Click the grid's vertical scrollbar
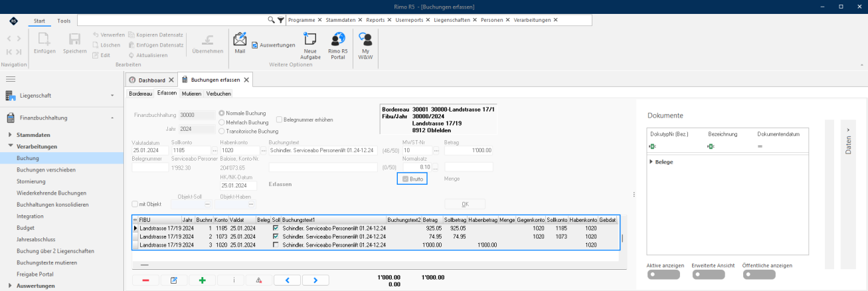The width and height of the screenshot is (868, 291). pos(622,237)
